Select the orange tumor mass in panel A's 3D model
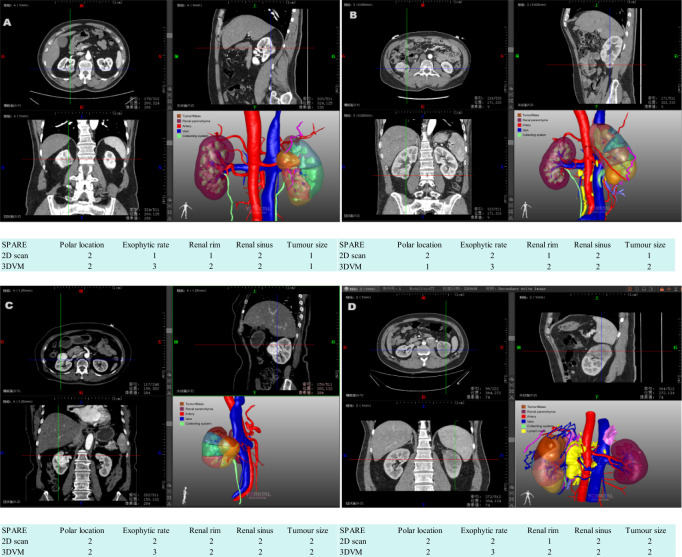This screenshot has height=557, width=682. 287,160
